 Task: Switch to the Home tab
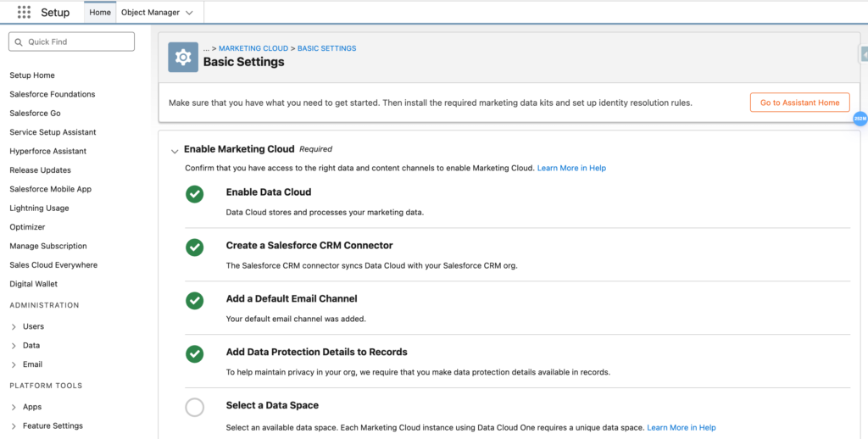tap(100, 13)
